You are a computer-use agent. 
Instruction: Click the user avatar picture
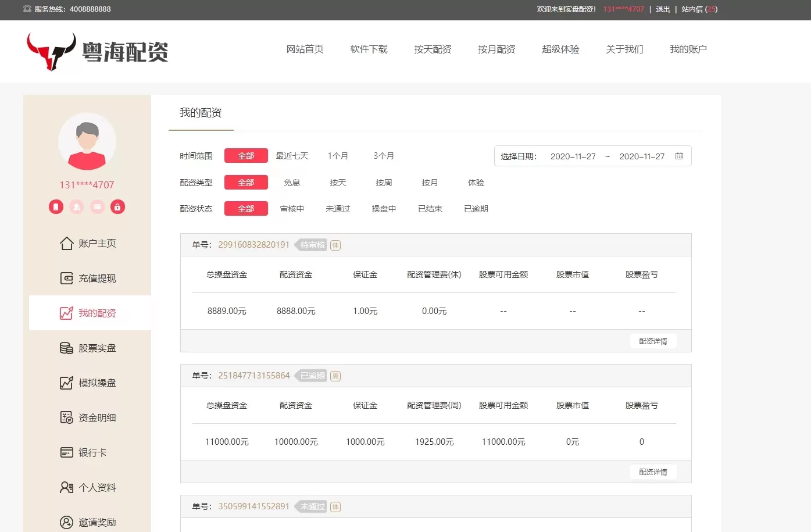pyautogui.click(x=87, y=141)
